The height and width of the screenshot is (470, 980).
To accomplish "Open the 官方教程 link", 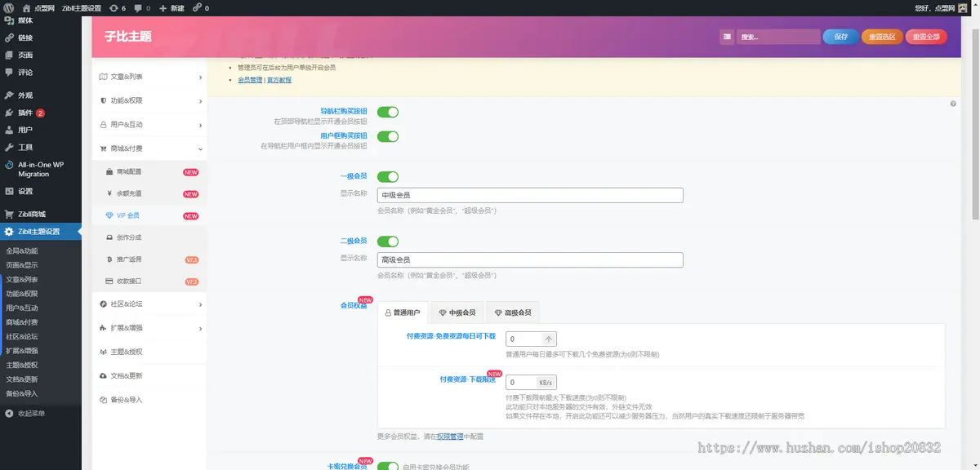I will 279,80.
